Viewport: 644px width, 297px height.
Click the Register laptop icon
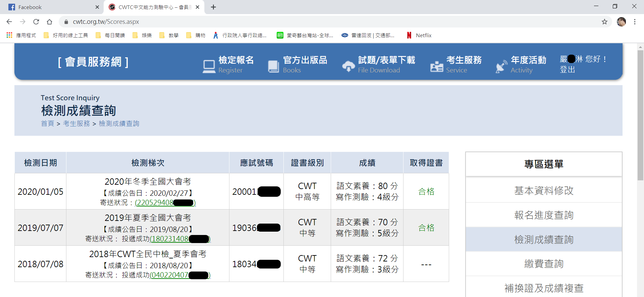[x=209, y=66]
